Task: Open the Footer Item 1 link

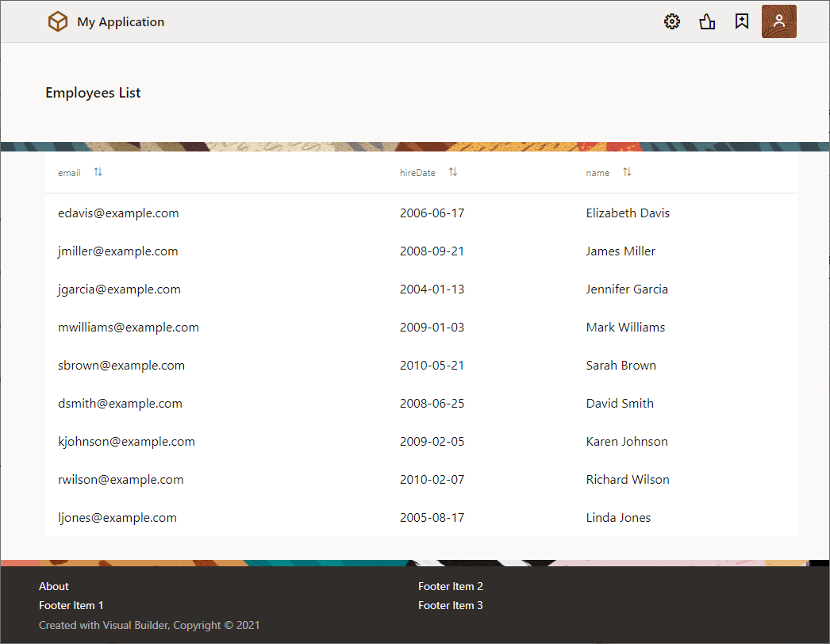Action: coord(71,605)
